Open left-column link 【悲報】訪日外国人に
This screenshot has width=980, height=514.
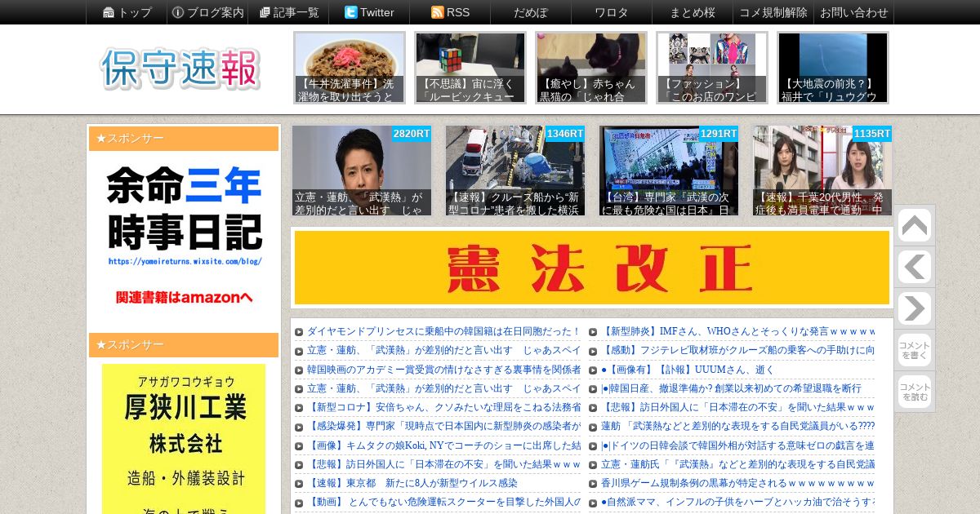[443, 464]
